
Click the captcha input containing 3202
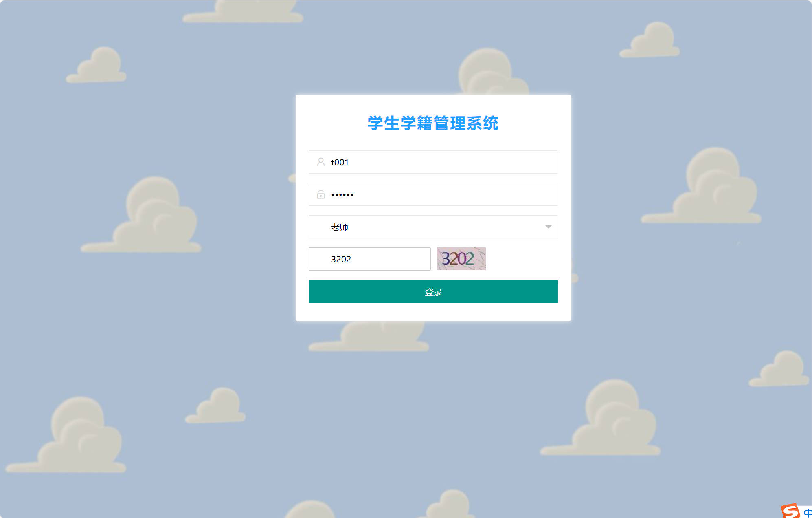[369, 259]
